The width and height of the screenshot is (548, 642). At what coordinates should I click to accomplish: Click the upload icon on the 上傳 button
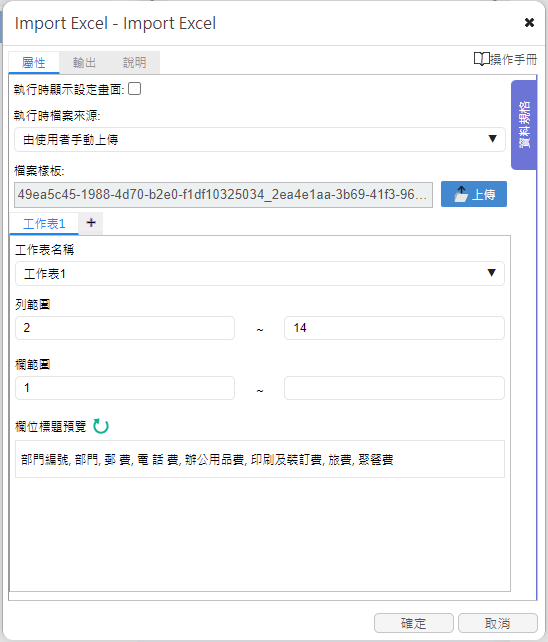point(461,194)
